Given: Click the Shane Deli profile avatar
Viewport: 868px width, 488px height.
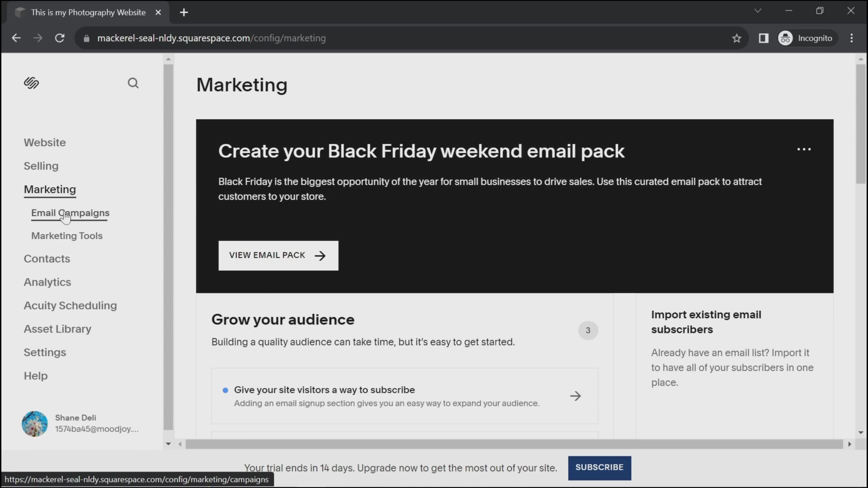Looking at the screenshot, I should [x=35, y=424].
